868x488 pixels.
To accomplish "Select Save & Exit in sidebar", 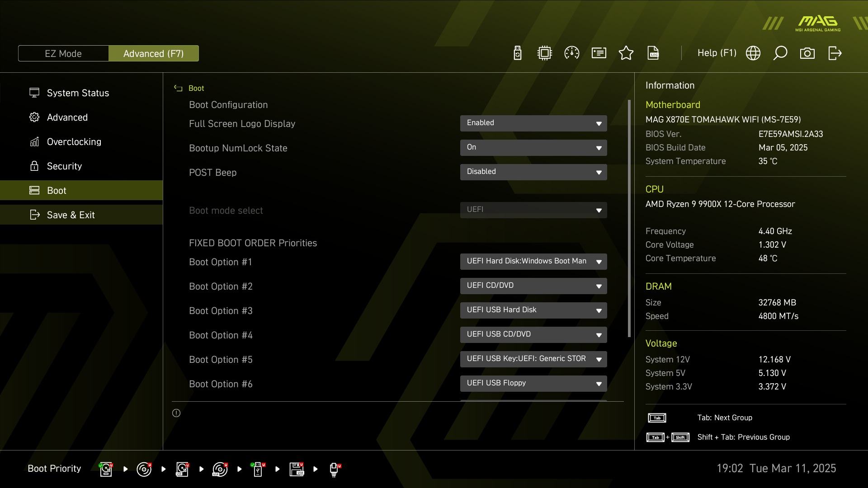I will pyautogui.click(x=71, y=215).
